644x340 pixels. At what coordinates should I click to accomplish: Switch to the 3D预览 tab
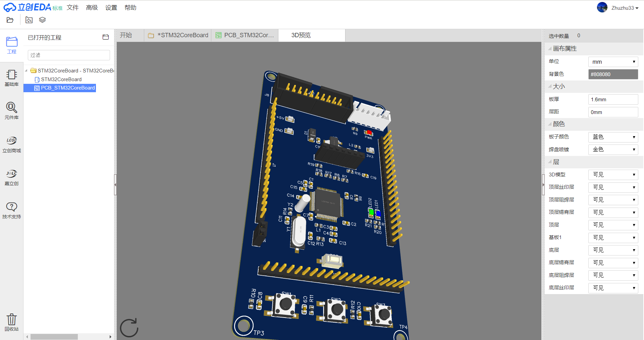301,35
